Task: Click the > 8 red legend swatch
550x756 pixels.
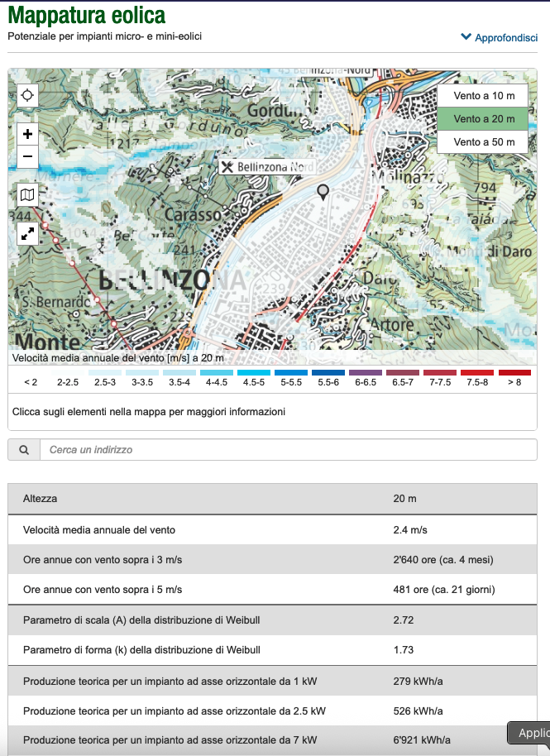Action: (514, 373)
